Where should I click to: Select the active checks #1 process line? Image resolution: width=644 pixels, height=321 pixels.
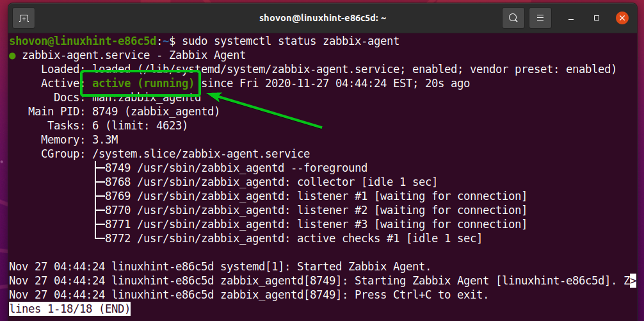click(x=289, y=238)
